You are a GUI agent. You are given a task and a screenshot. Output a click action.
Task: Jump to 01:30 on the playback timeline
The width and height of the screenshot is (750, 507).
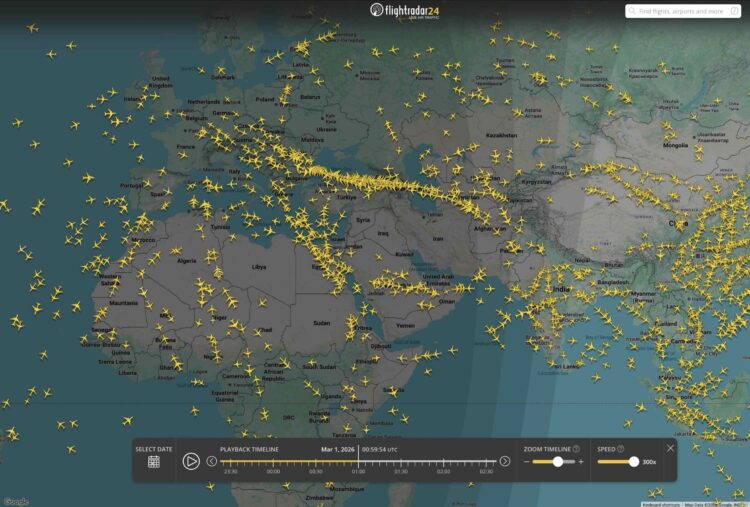401,471
